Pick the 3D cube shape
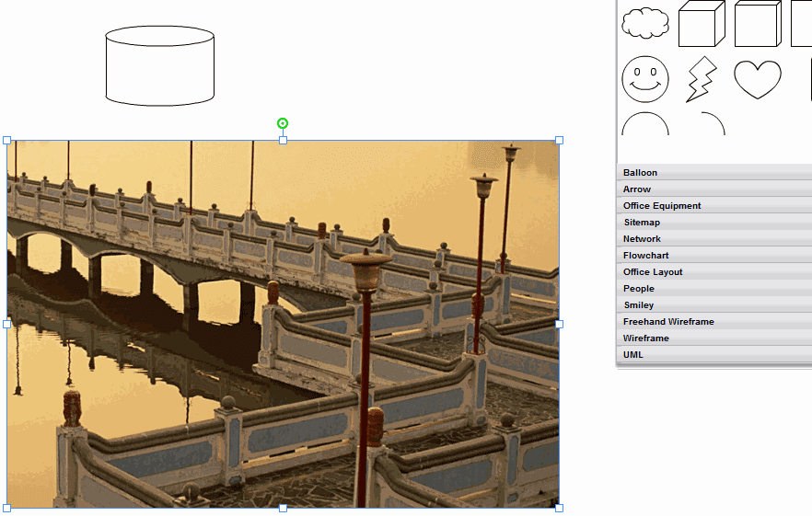The height and width of the screenshot is (516, 812). pos(702,24)
